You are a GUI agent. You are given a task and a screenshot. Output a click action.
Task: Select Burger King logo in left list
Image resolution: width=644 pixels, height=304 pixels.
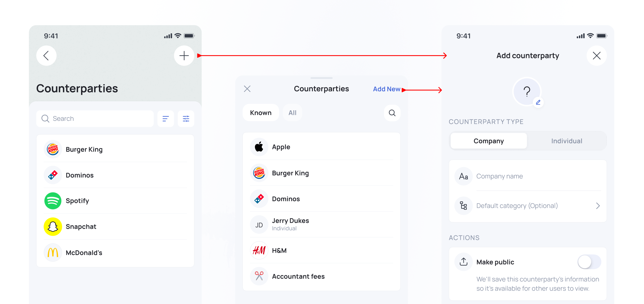[53, 149]
